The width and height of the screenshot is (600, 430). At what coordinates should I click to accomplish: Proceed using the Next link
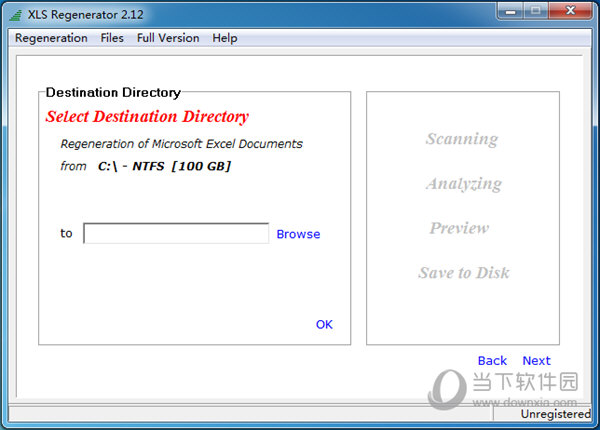click(536, 361)
